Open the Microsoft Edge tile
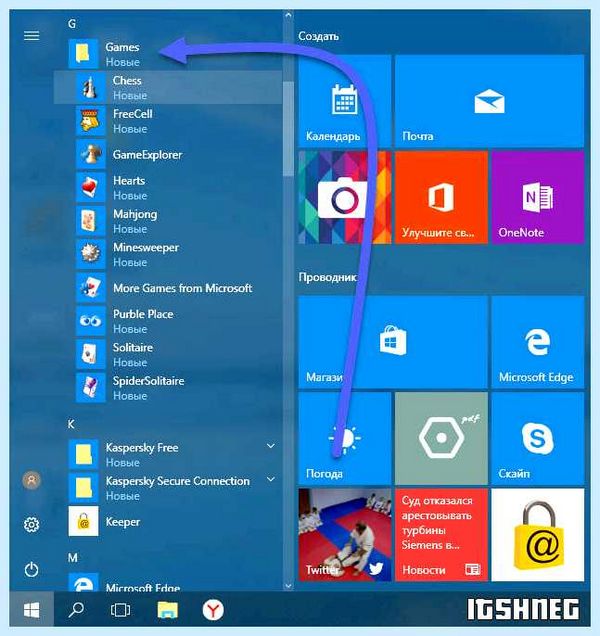This screenshot has width=600, height=636. coord(538,342)
